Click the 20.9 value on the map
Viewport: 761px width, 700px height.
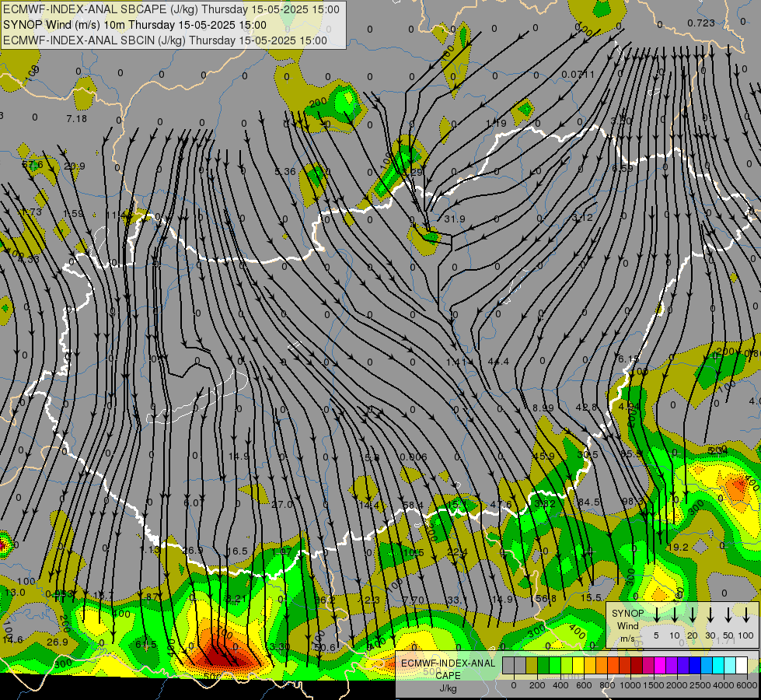(x=75, y=166)
